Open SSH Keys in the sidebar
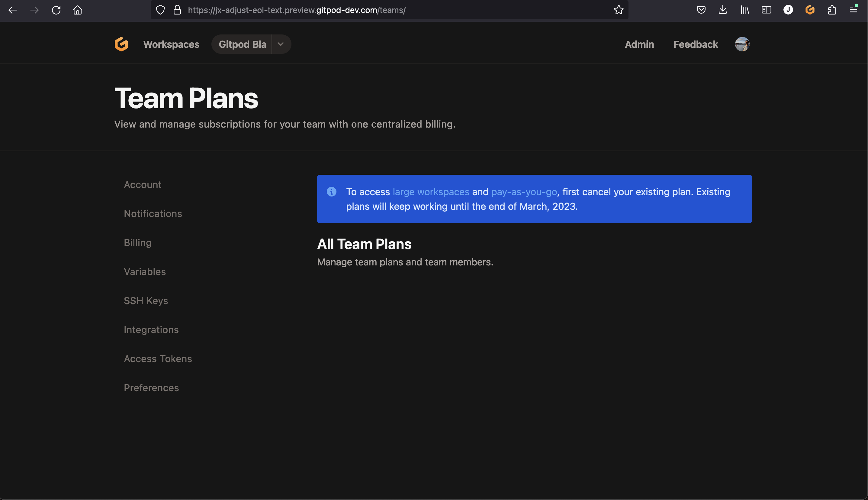Screen dimensions: 868x500 [x=146, y=301]
